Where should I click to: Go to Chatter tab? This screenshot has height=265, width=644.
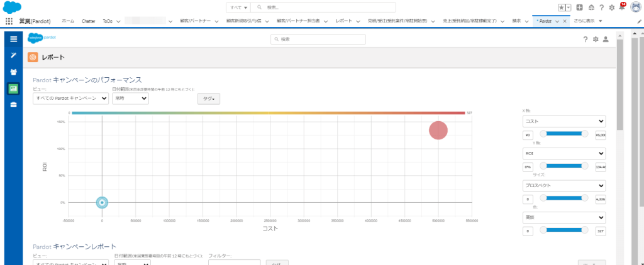[x=89, y=21]
